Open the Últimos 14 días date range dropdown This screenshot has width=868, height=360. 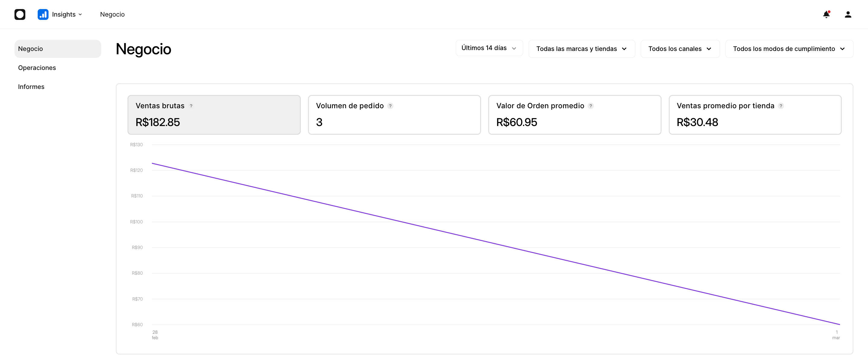tap(489, 48)
